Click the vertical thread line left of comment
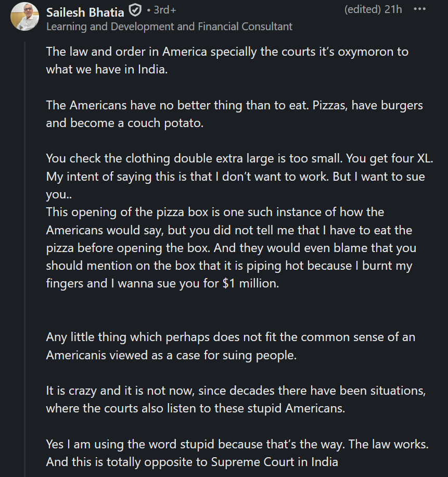 coord(25,260)
